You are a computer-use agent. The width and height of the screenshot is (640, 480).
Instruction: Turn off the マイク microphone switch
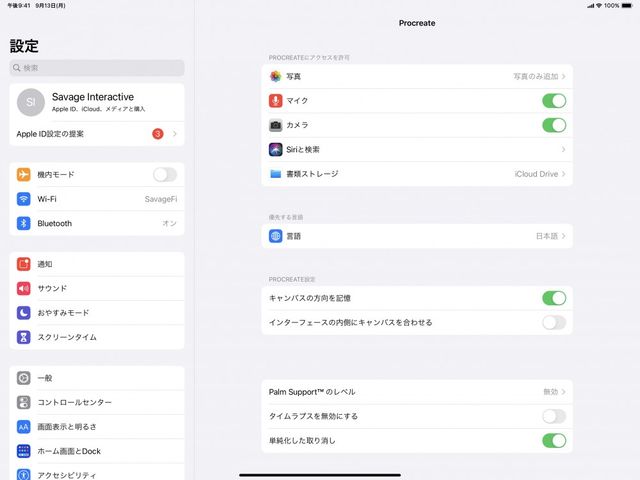[554, 101]
